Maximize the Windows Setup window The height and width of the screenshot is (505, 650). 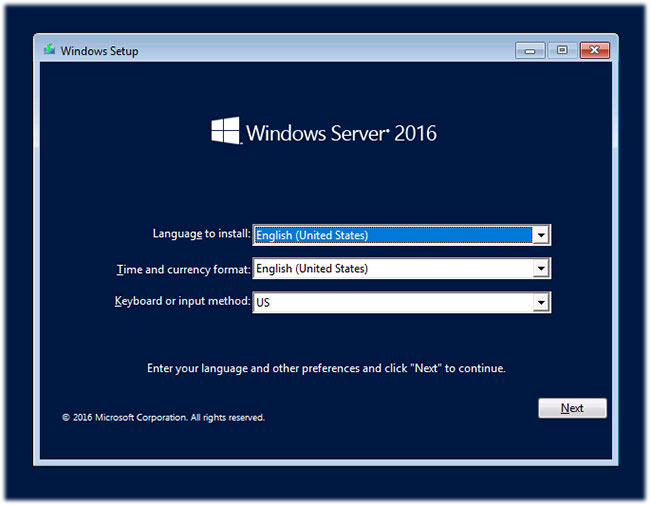pyautogui.click(x=562, y=51)
